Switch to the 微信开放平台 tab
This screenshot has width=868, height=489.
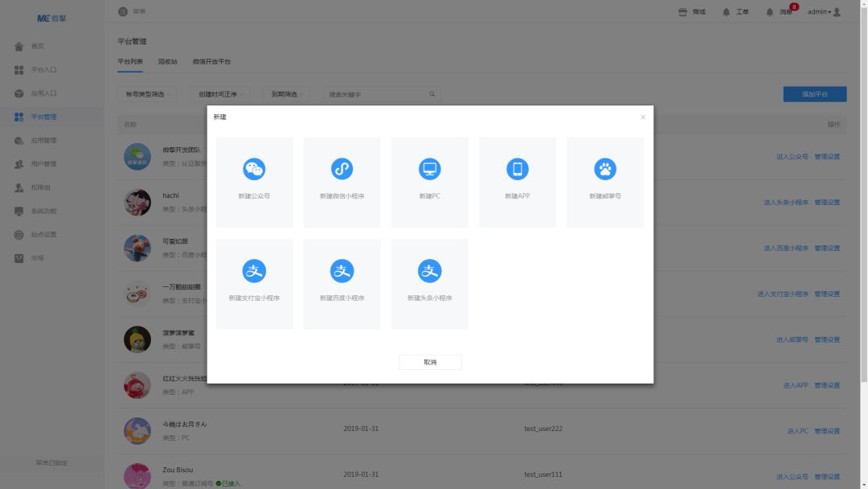[211, 61]
